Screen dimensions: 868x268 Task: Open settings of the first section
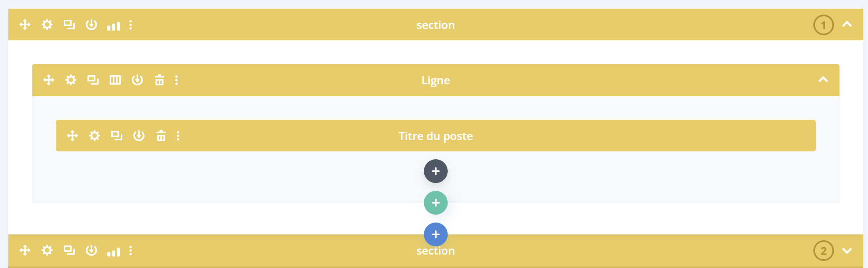tap(47, 25)
